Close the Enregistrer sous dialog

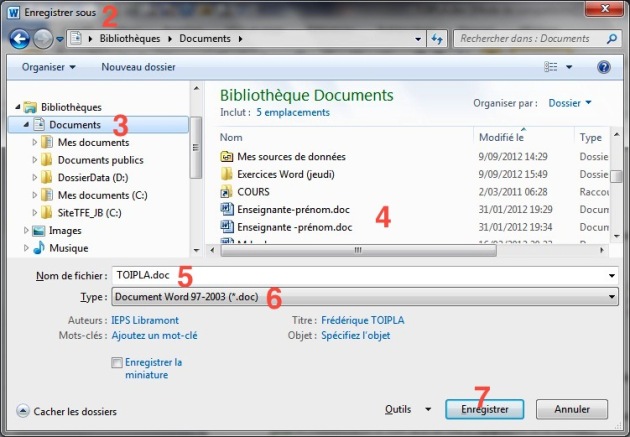pyautogui.click(x=605, y=9)
